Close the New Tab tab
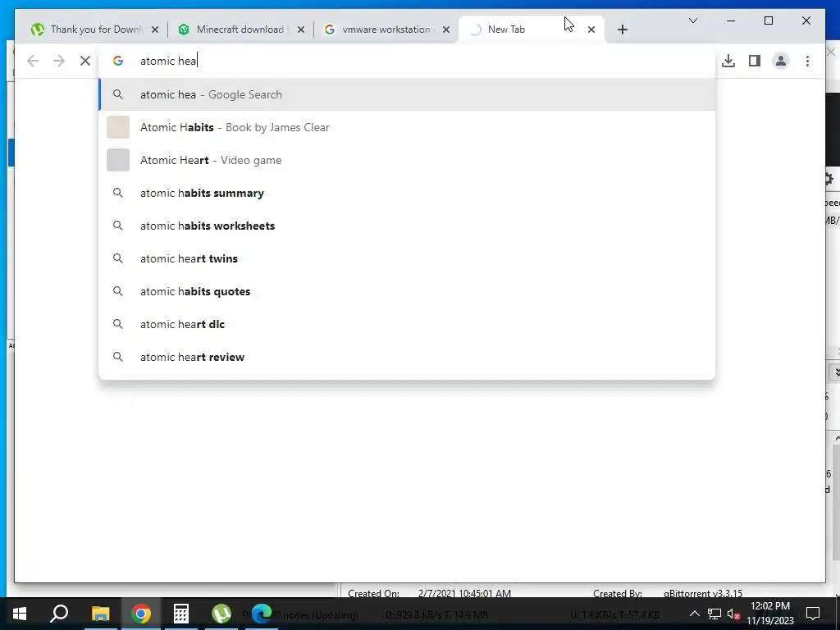Viewport: 840px width, 630px height. (591, 30)
